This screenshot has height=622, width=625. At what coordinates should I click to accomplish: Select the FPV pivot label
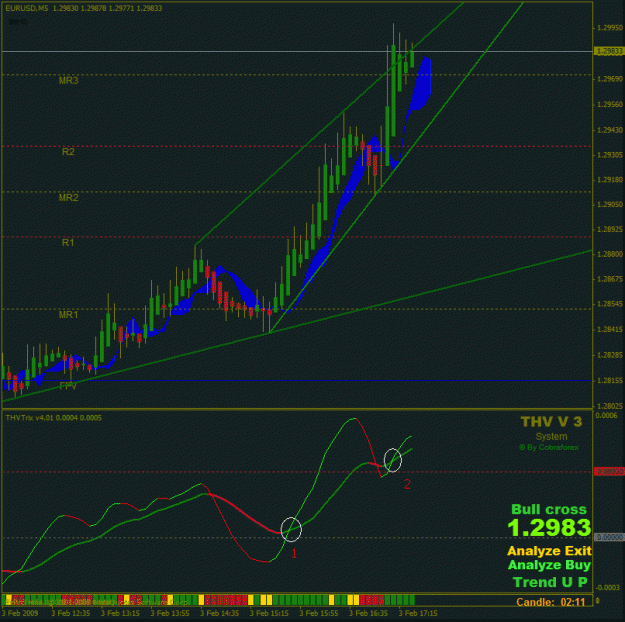[x=68, y=386]
